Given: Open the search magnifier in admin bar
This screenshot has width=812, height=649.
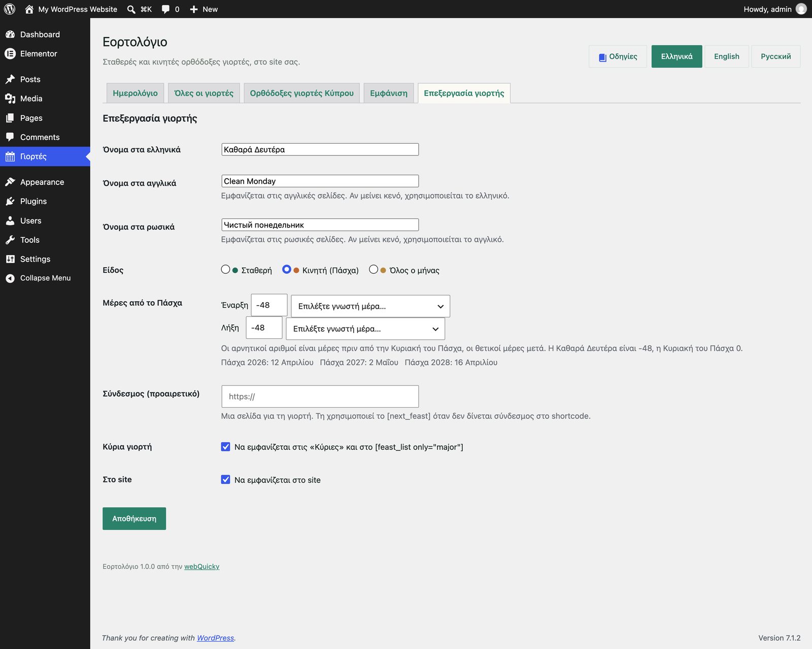Looking at the screenshot, I should pyautogui.click(x=131, y=9).
